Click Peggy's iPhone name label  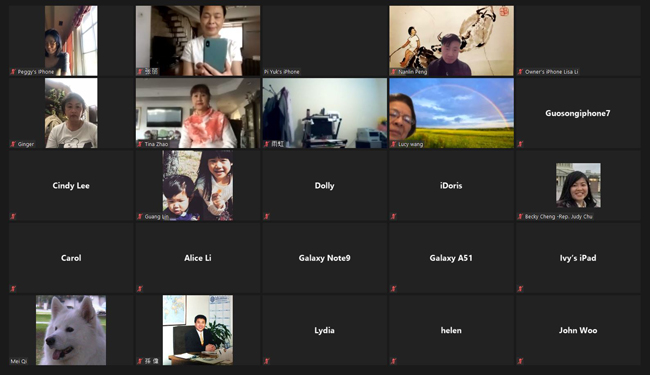[36, 72]
